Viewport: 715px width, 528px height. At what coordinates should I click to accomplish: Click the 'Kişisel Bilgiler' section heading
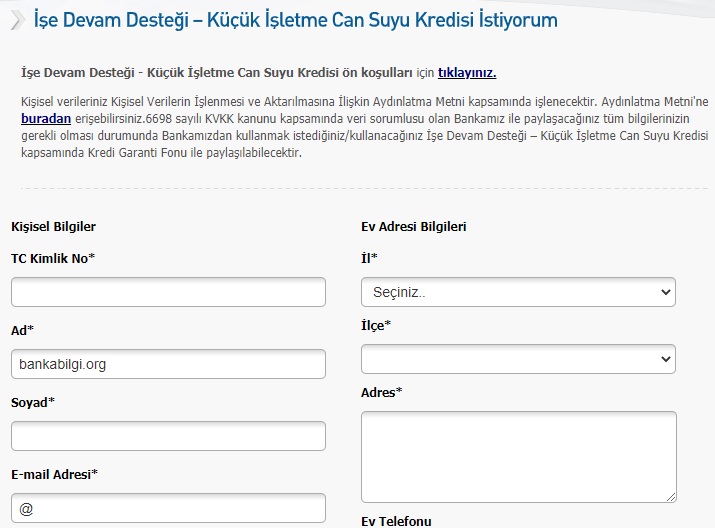(x=53, y=227)
